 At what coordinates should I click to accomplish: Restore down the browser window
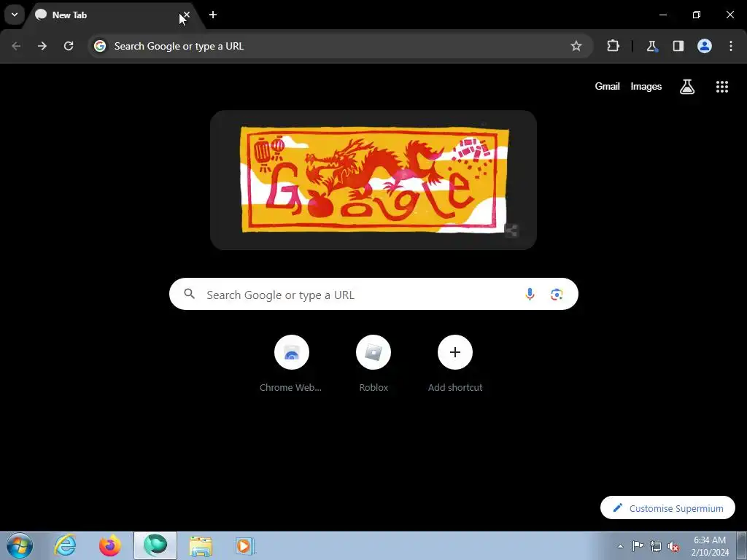pyautogui.click(x=697, y=15)
